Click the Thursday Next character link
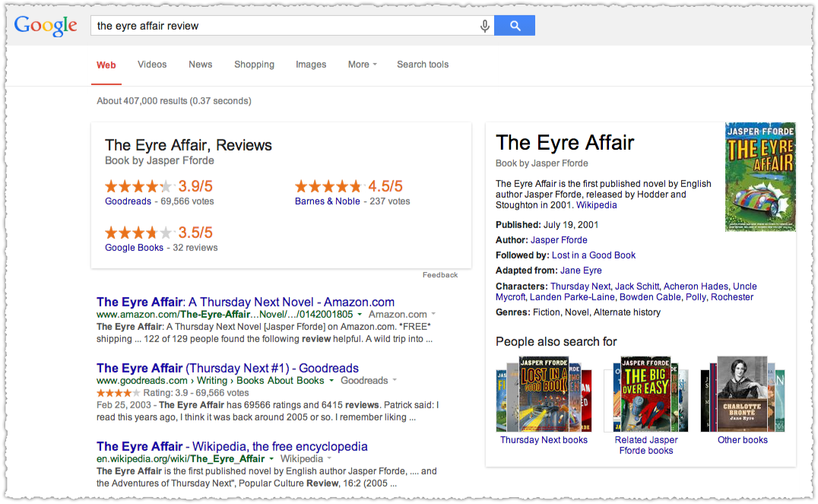This screenshot has width=818, height=504. tap(580, 287)
